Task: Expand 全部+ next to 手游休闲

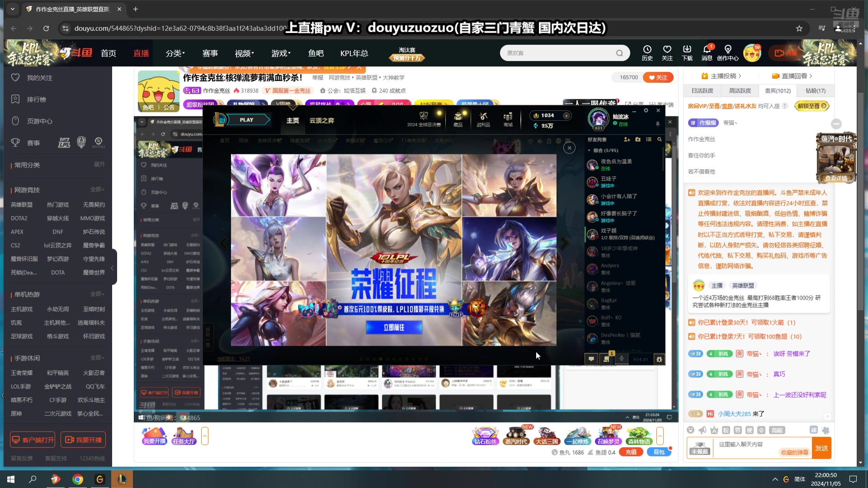Action: pos(97,357)
